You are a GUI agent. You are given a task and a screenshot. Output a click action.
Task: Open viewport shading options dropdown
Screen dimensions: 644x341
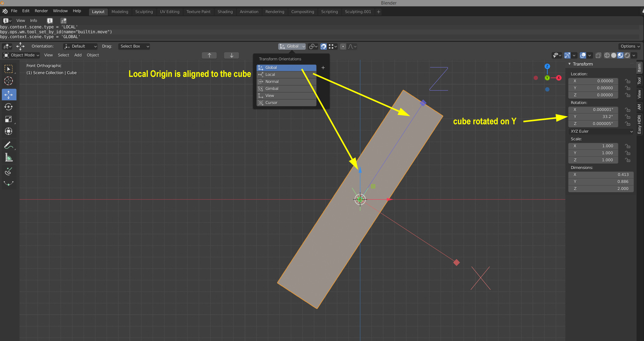point(634,55)
